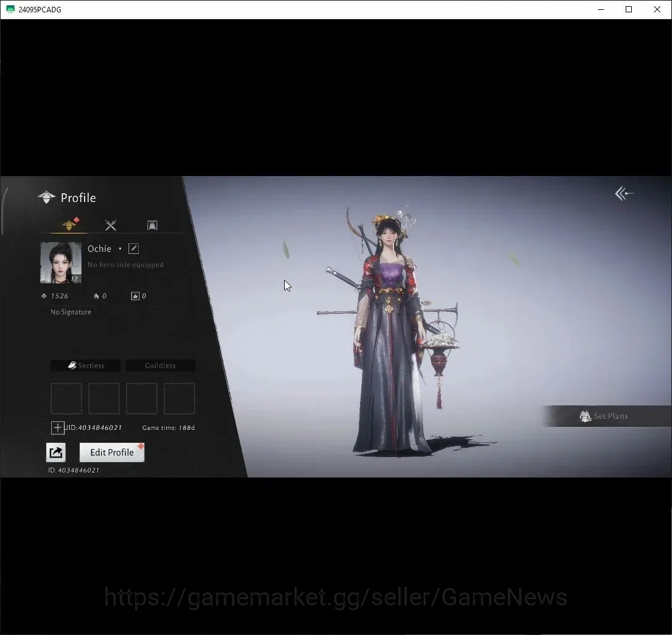Click Ochie's avatar portrait
The width and height of the screenshot is (672, 635).
point(61,263)
